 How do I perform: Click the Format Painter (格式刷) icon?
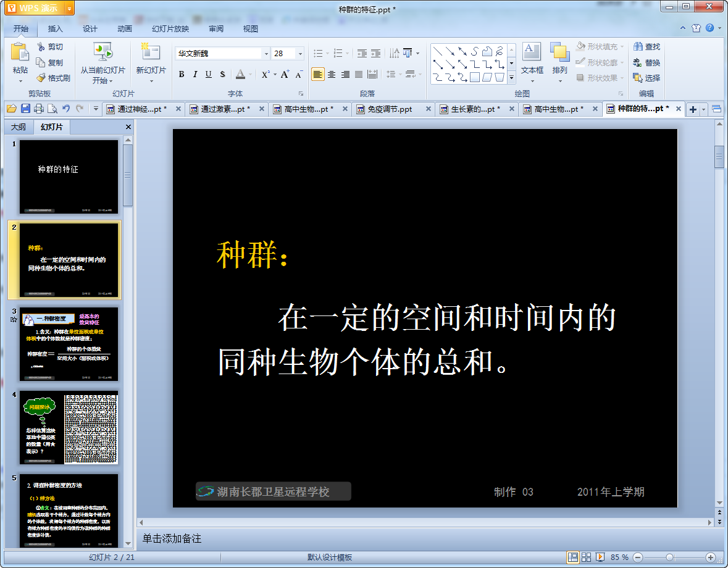(41, 78)
